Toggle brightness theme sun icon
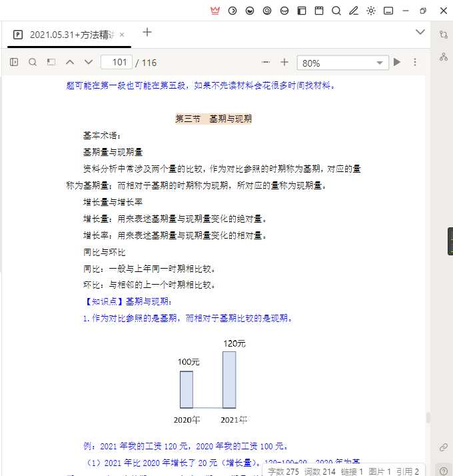This screenshot has width=453, height=476. (x=371, y=11)
